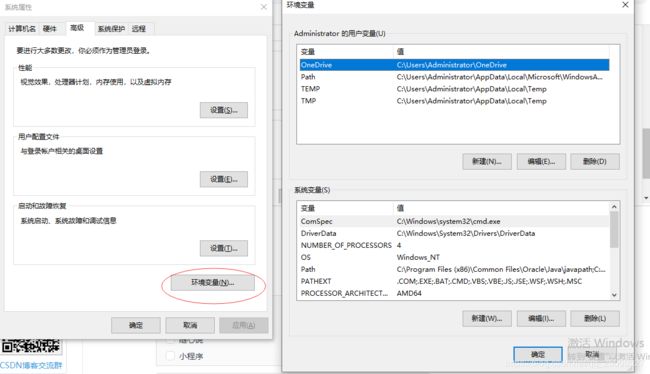Edit system variable with 编辑(I)
The image size is (650, 374).
pyautogui.click(x=541, y=318)
